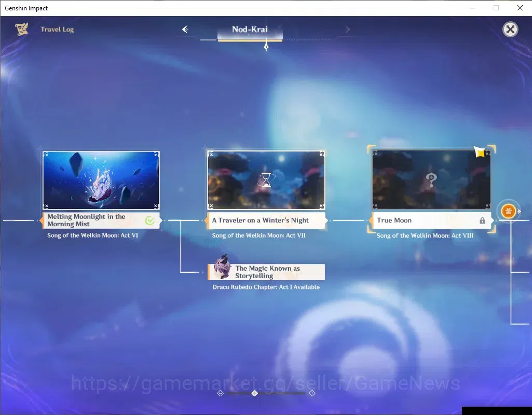Image resolution: width=532 pixels, height=415 pixels.
Task: Click the timeline scroll right diamond
Action: pyautogui.click(x=312, y=393)
